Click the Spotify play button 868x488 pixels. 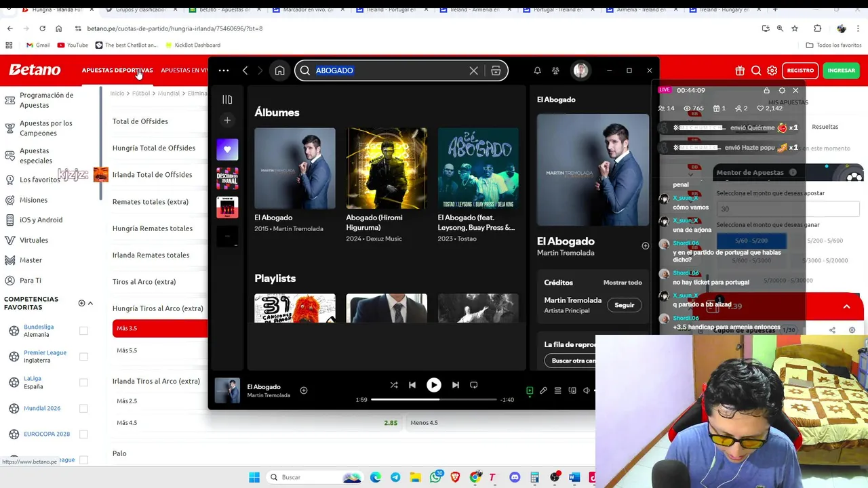coord(433,385)
